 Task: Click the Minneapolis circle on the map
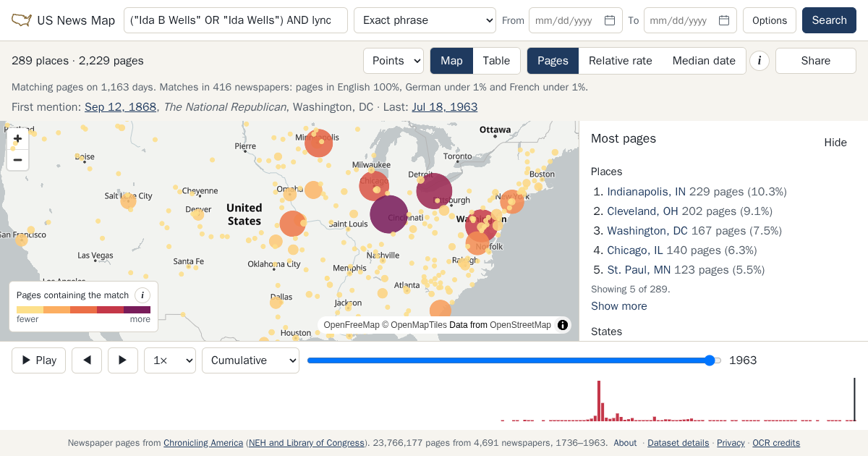pos(318,143)
